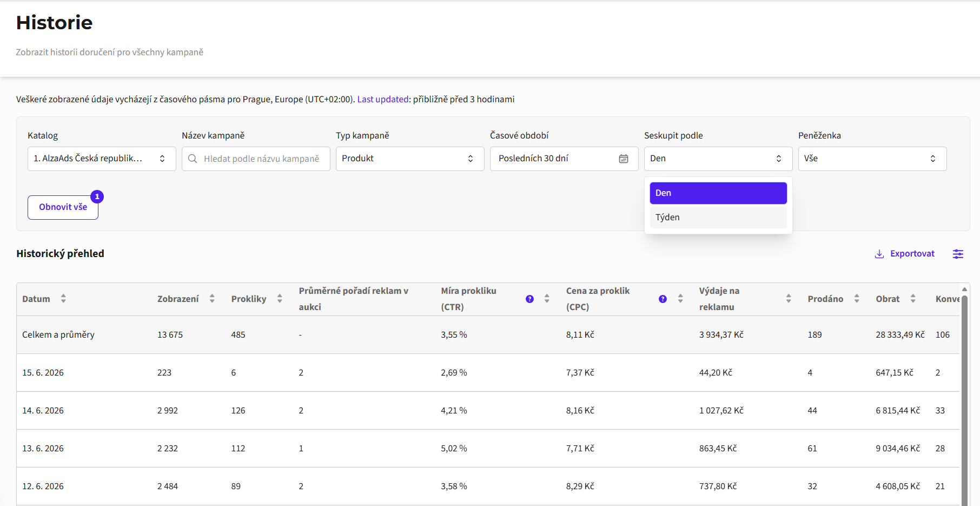This screenshot has width=980, height=506.
Task: Select Týden option in the list
Action: tap(718, 218)
